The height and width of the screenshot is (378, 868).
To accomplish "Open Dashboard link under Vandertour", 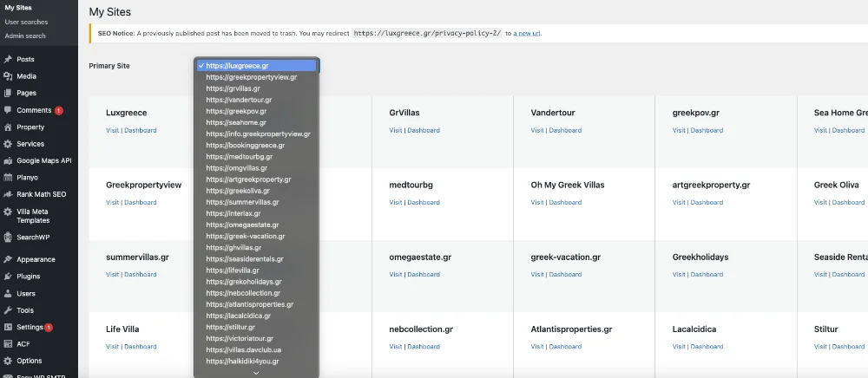I will point(565,130).
